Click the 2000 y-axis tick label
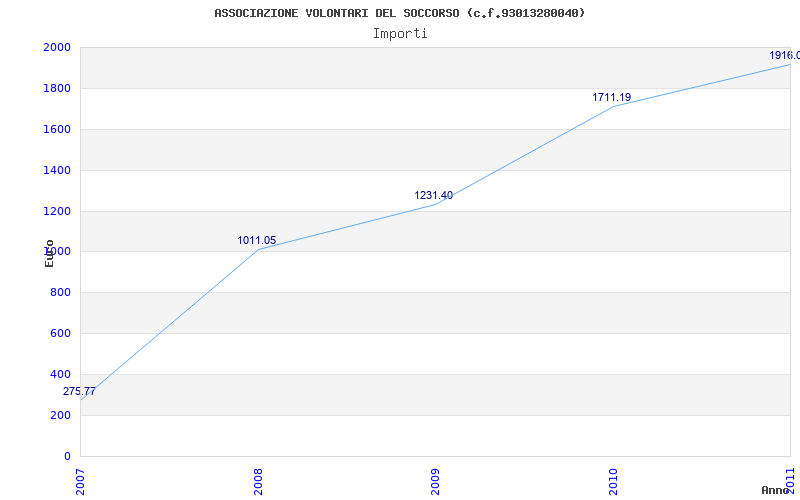 coord(57,47)
